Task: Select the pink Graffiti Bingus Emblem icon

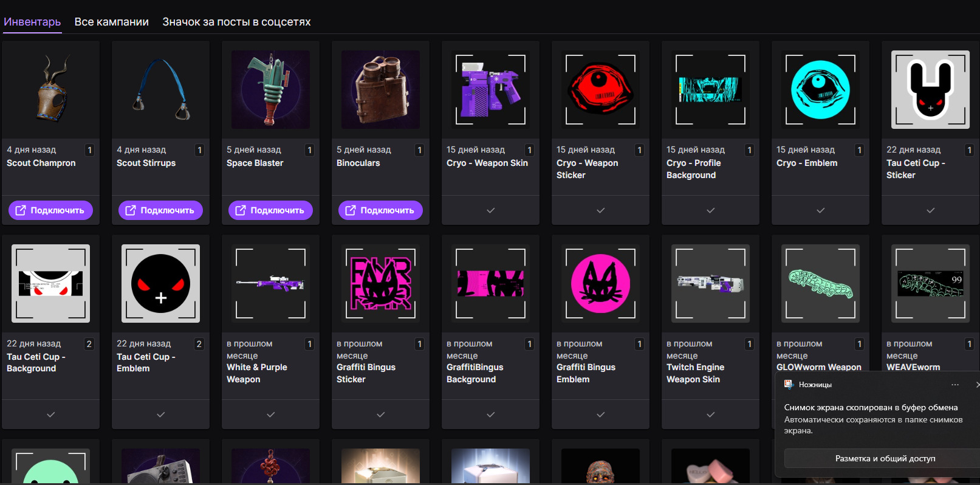Action: (x=600, y=284)
